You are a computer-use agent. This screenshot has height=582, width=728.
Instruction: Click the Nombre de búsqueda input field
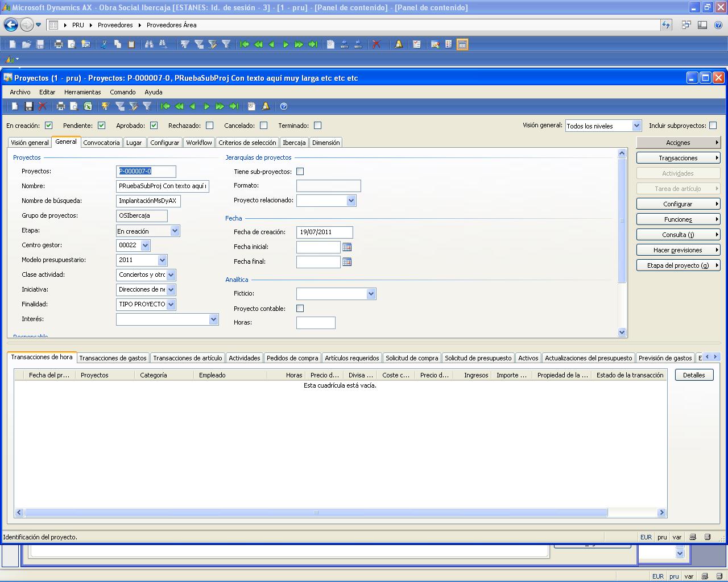pyautogui.click(x=148, y=201)
